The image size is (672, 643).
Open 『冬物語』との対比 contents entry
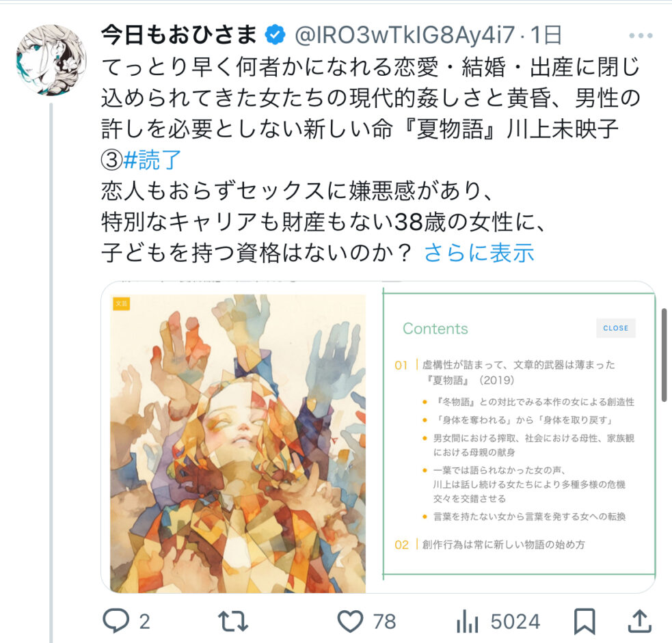pyautogui.click(x=534, y=402)
